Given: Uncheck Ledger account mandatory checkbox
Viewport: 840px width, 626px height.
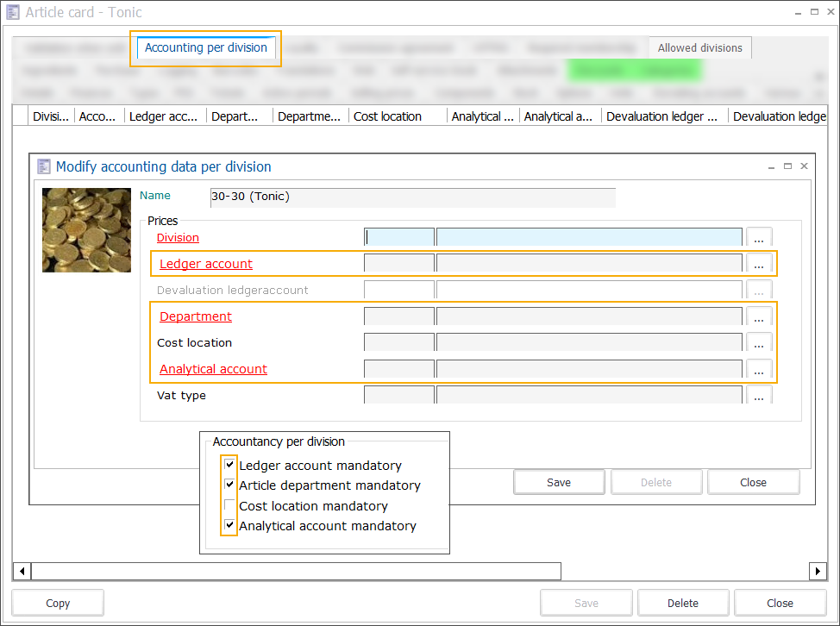Looking at the screenshot, I should 229,466.
